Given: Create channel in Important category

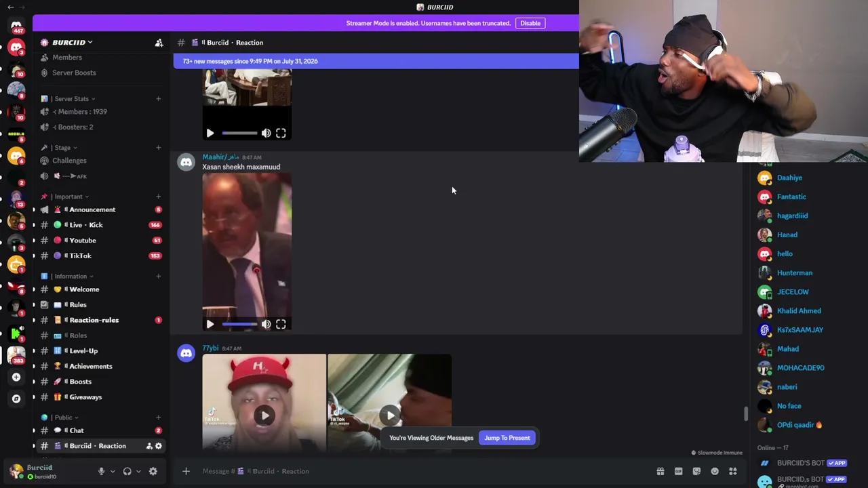Looking at the screenshot, I should 158,197.
